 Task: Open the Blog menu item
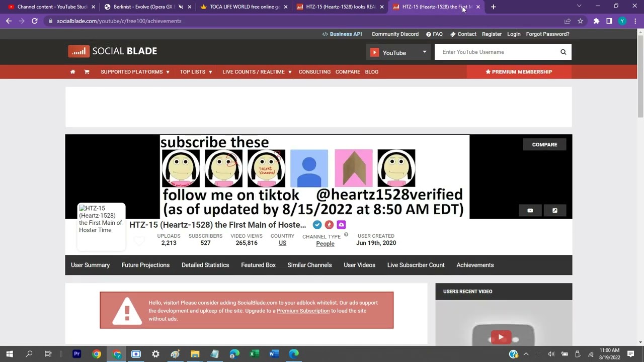372,72
